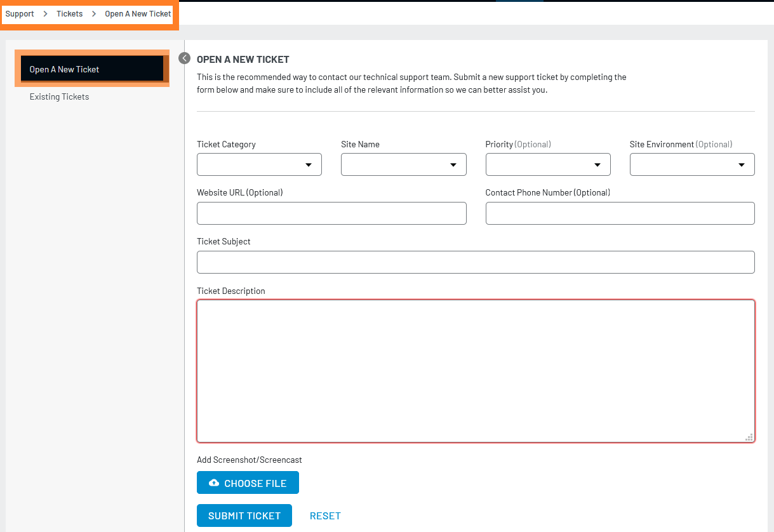Click into the Ticket Subject field
Viewport: 774px width, 532px height.
[476, 262]
